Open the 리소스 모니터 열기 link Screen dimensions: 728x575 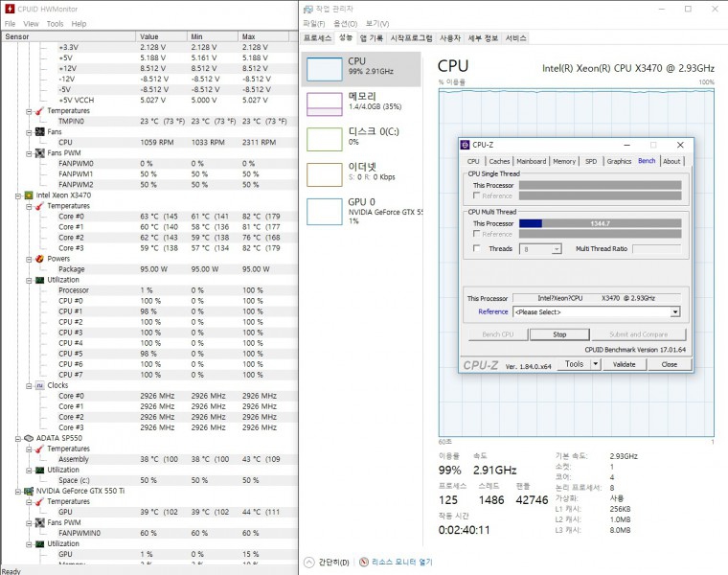(402, 562)
